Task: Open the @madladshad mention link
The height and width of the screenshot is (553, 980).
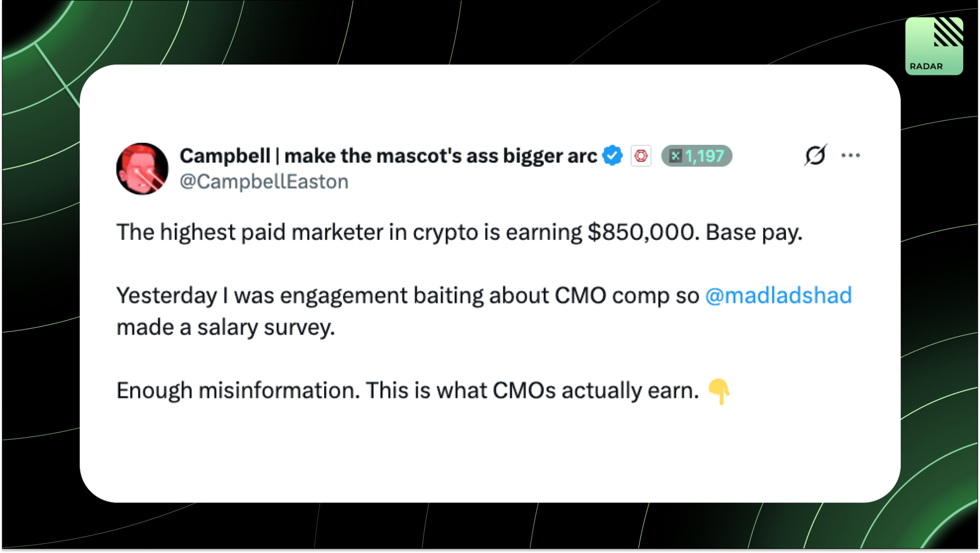Action: click(x=778, y=296)
